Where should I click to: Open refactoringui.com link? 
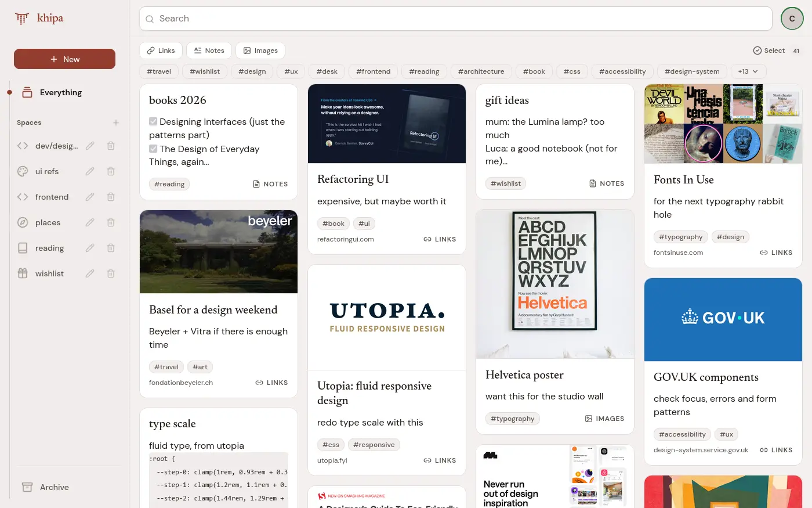pos(346,239)
